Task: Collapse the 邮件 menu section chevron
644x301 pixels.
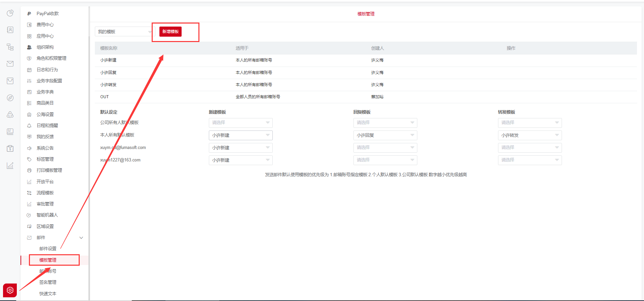Action: click(x=81, y=238)
